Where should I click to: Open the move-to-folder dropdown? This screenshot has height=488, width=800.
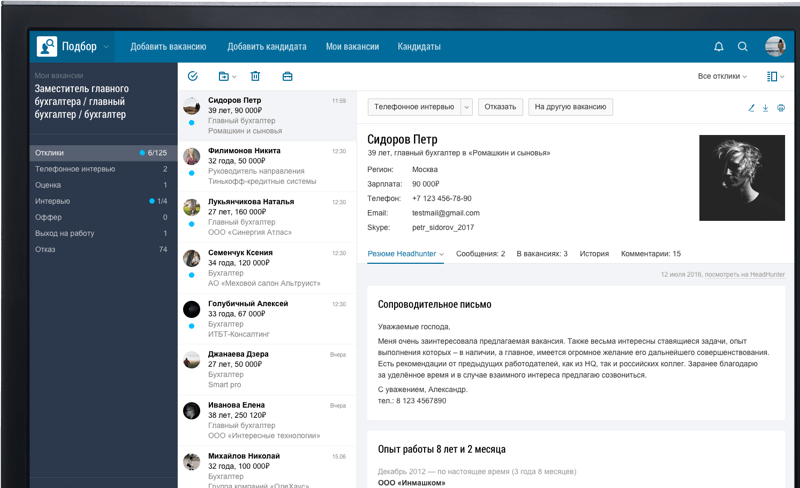click(x=226, y=76)
